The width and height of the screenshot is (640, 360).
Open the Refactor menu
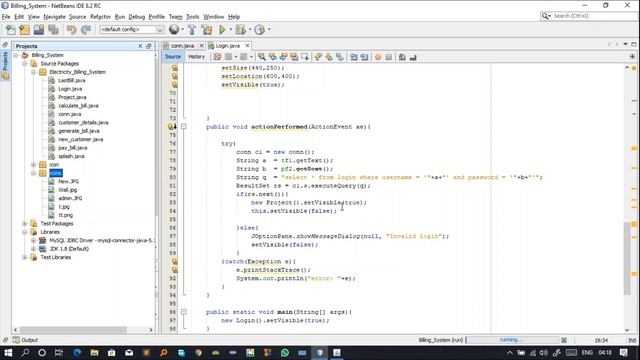(x=100, y=17)
